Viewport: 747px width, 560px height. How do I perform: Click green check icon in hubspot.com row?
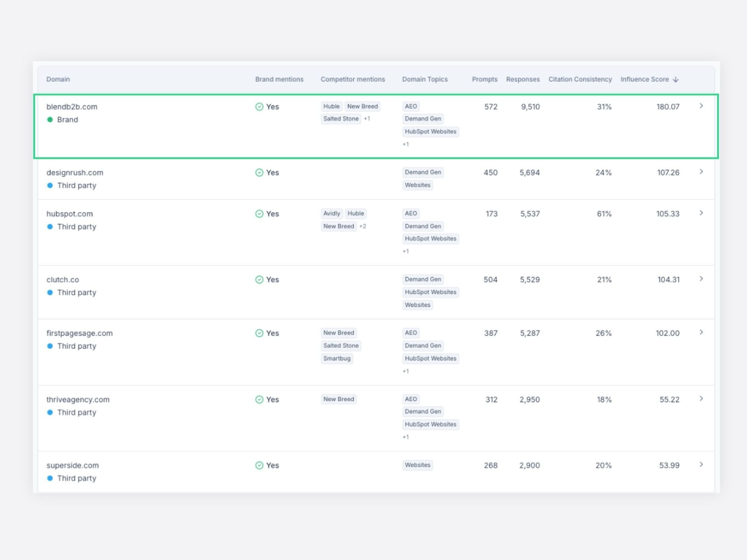point(259,214)
